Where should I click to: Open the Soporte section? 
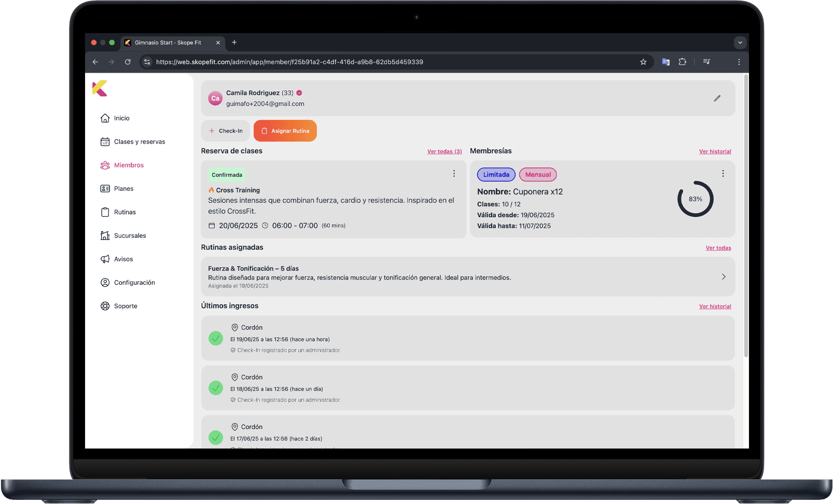coord(126,306)
